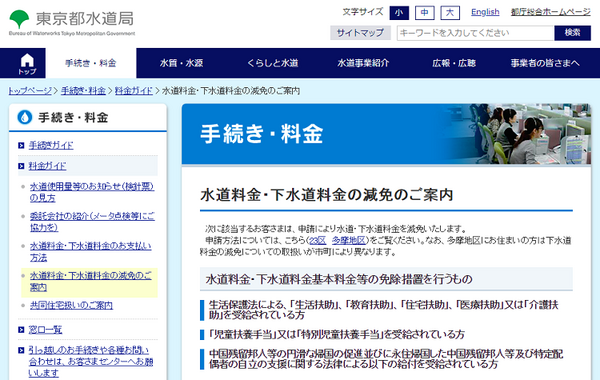Focus the keyword search input field
Viewport: 600px width, 380px height.
pyautogui.click(x=476, y=33)
